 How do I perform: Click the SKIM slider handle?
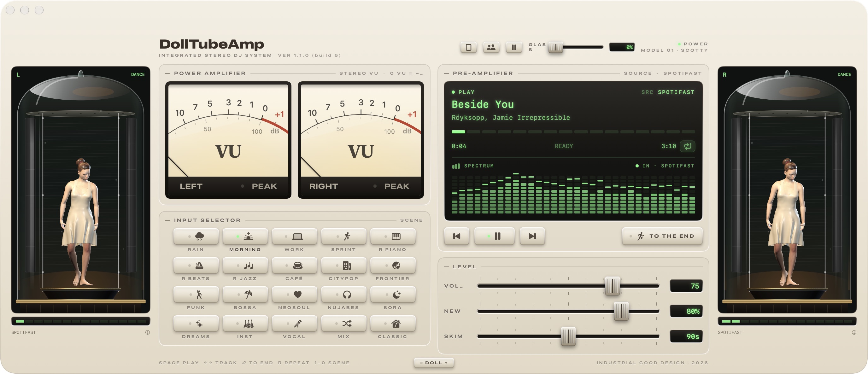(568, 336)
